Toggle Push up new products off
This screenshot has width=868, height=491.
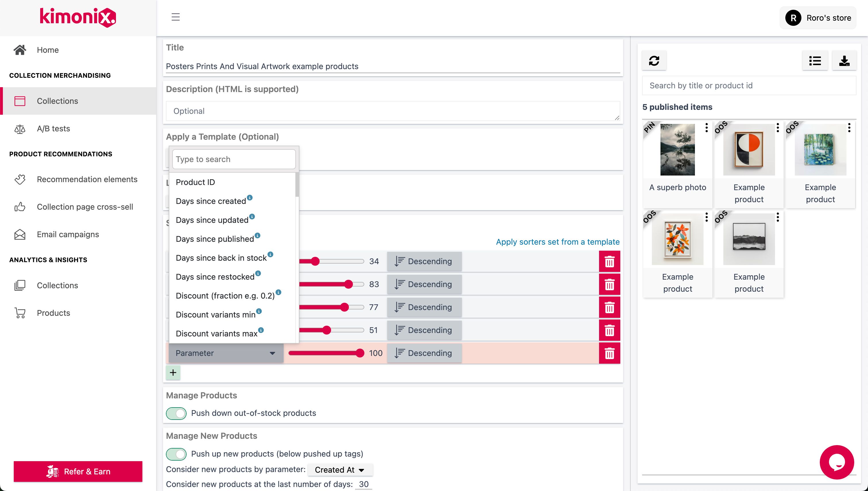coord(176,454)
